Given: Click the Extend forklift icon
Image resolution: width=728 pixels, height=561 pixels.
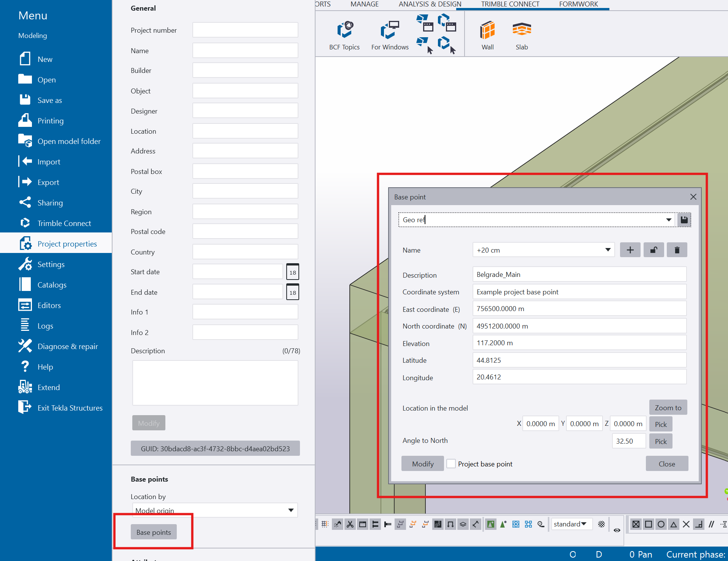Looking at the screenshot, I should pyautogui.click(x=25, y=387).
